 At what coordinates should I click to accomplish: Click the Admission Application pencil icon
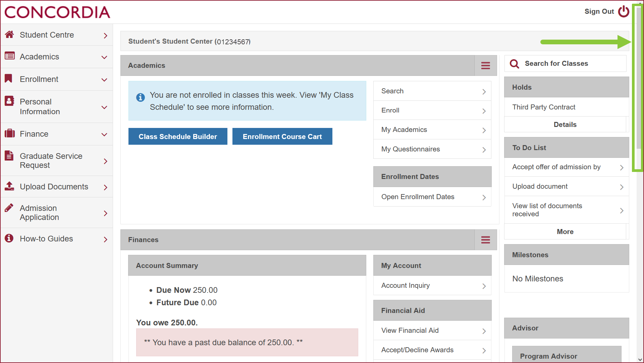[x=9, y=208]
